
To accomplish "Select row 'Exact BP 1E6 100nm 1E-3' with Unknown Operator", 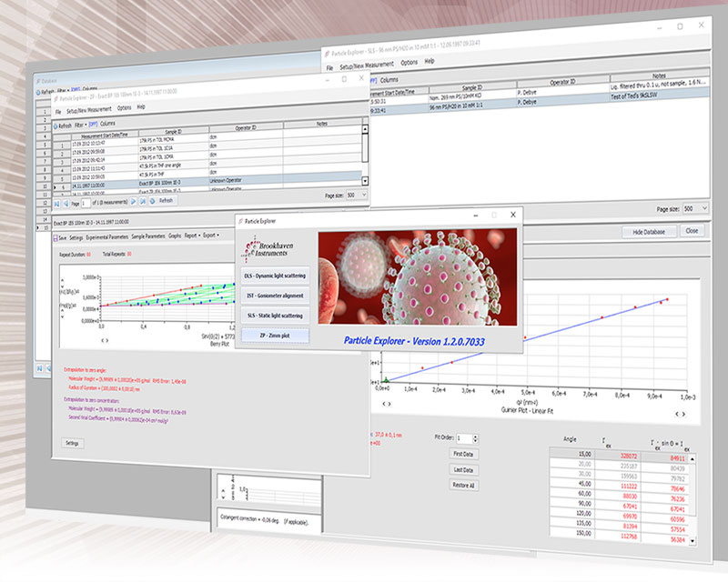I will pyautogui.click(x=207, y=183).
